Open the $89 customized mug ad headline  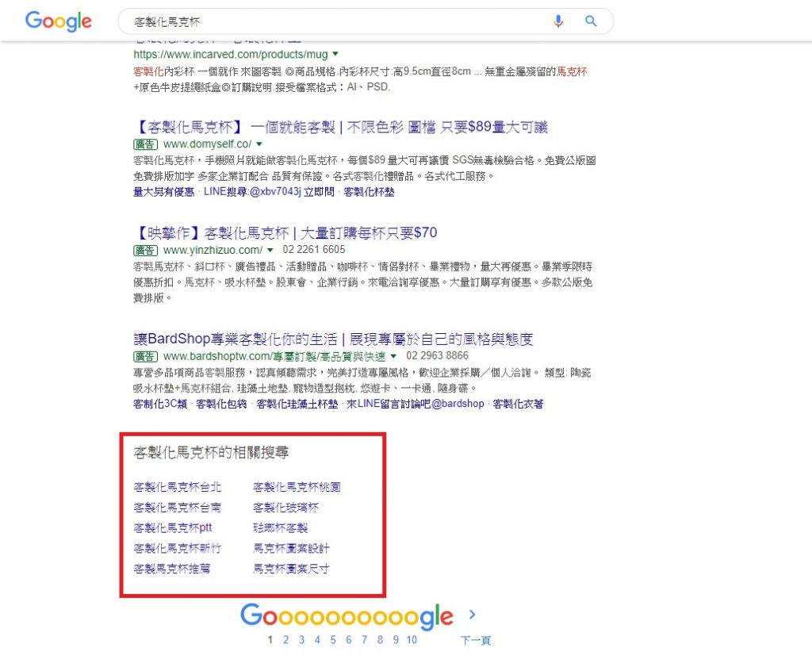click(x=341, y=127)
